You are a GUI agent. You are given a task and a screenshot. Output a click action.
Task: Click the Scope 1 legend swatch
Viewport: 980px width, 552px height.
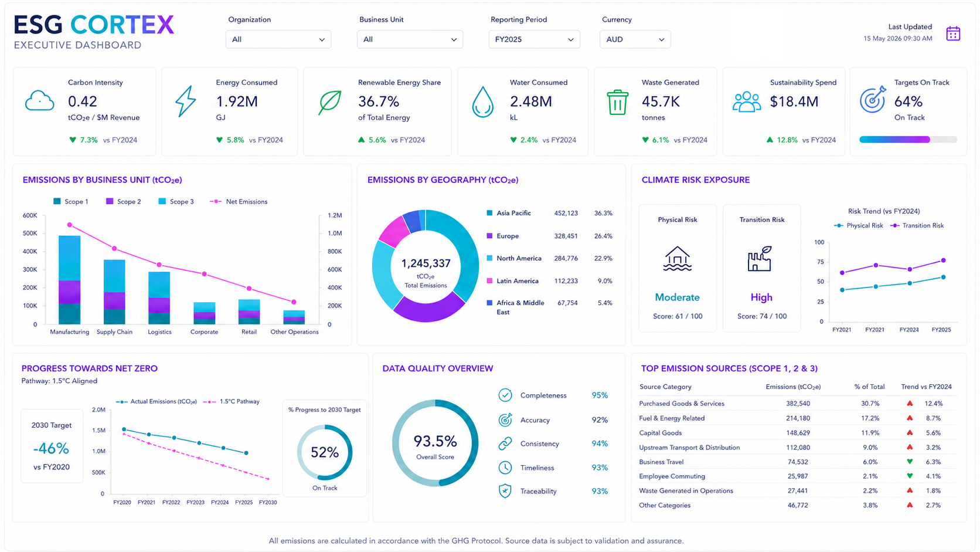pos(57,201)
